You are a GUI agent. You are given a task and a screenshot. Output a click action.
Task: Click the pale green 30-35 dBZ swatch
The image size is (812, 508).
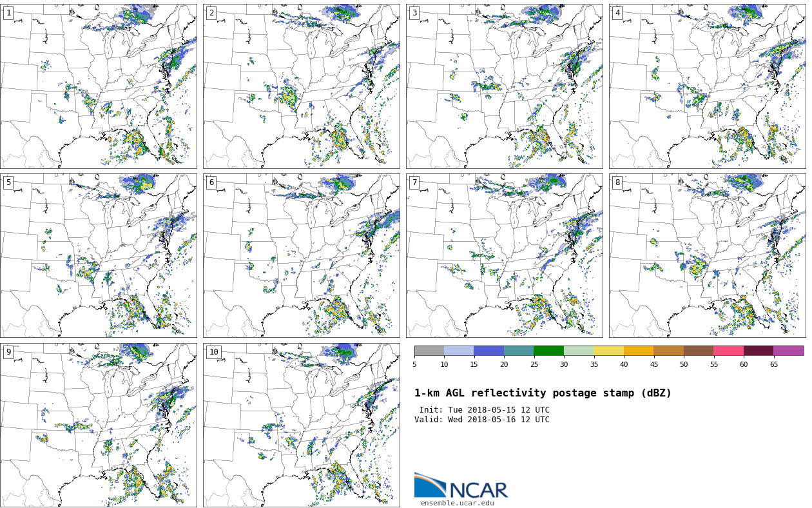coord(579,351)
